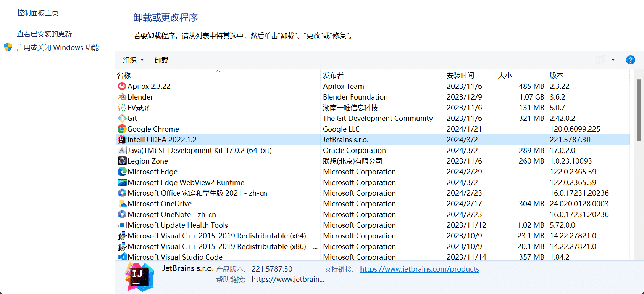The height and width of the screenshot is (294, 644).
Task: Click the Visual C++ (x86) icon
Action: (122, 246)
